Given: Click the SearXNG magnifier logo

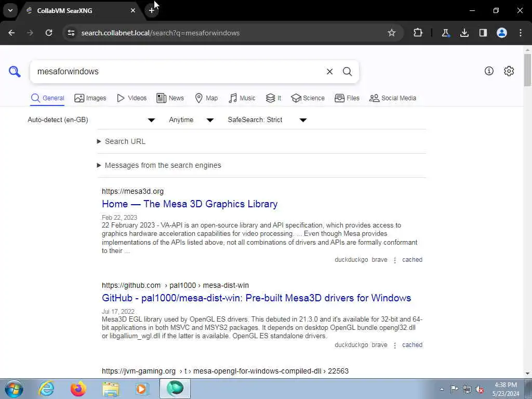Looking at the screenshot, I should pos(15,72).
